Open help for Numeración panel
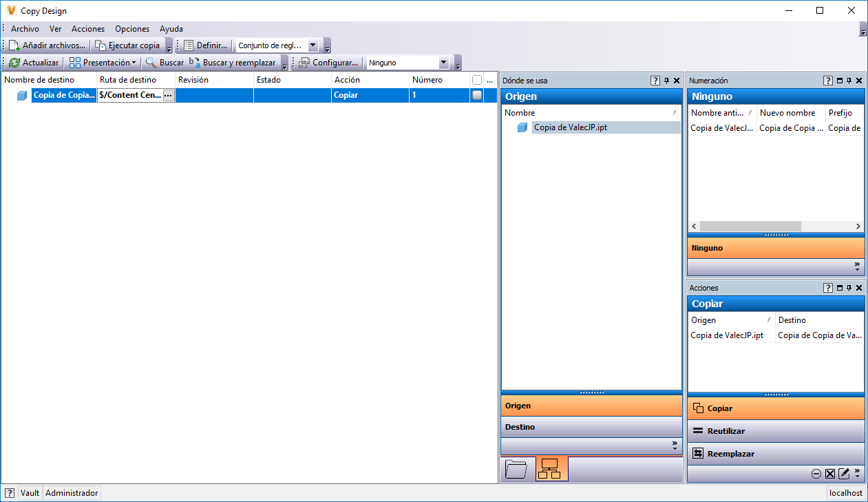The width and height of the screenshot is (868, 502). 828,81
